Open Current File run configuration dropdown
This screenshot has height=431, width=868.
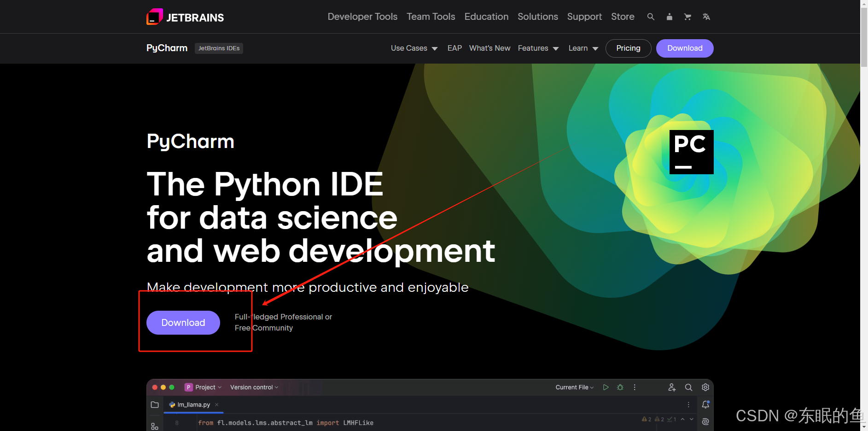click(574, 387)
